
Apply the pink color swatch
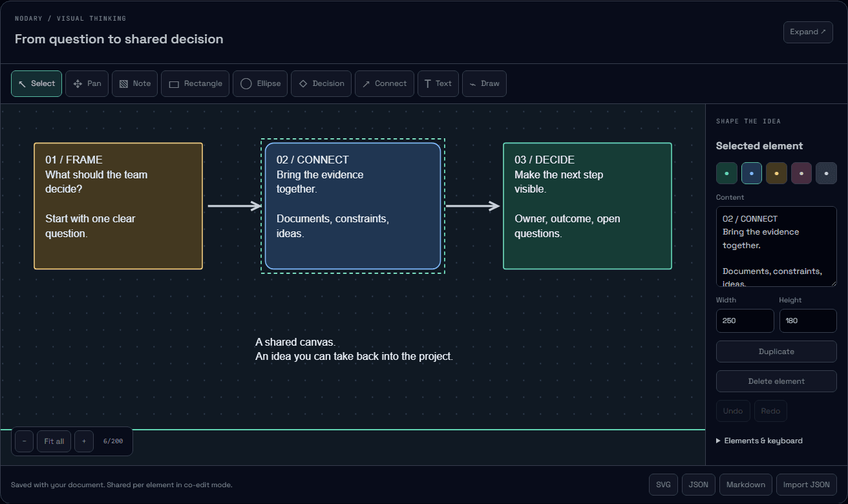(x=801, y=173)
